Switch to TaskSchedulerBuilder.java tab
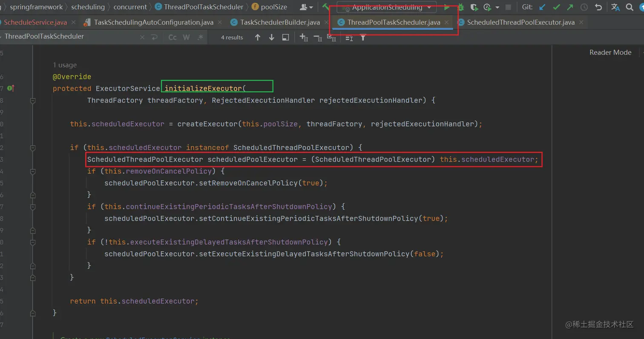This screenshot has height=339, width=644. [x=279, y=22]
